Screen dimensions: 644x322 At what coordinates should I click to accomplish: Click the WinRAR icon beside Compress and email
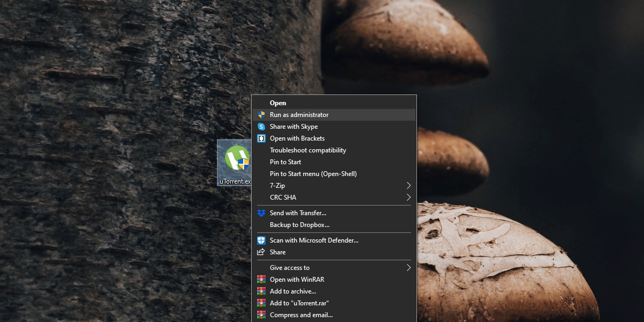[261, 315]
